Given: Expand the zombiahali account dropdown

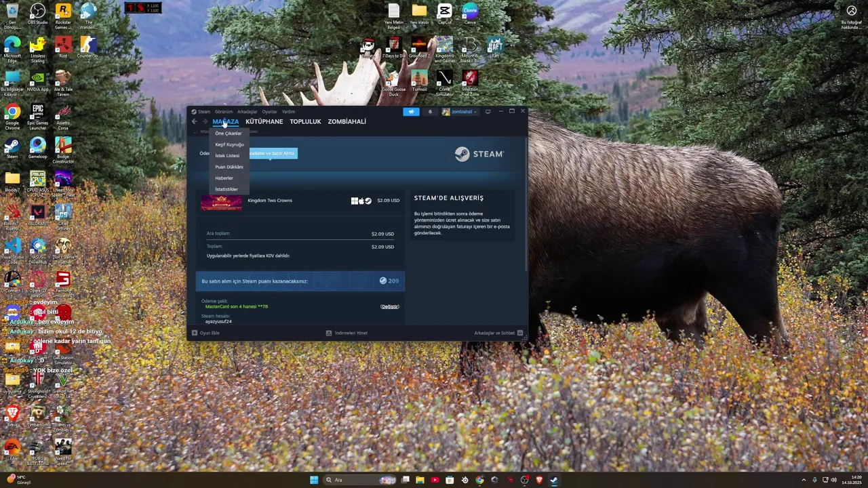Looking at the screenshot, I should click(x=460, y=112).
